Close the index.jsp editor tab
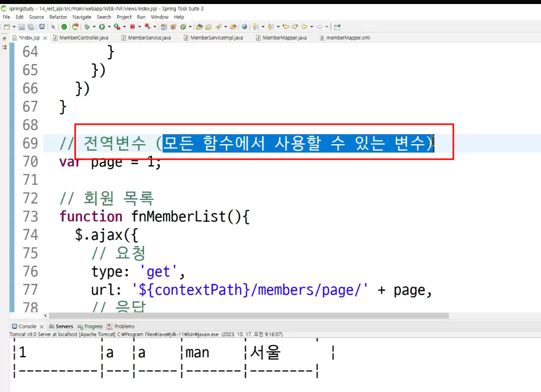The width and height of the screenshot is (541, 392). pyautogui.click(x=45, y=38)
